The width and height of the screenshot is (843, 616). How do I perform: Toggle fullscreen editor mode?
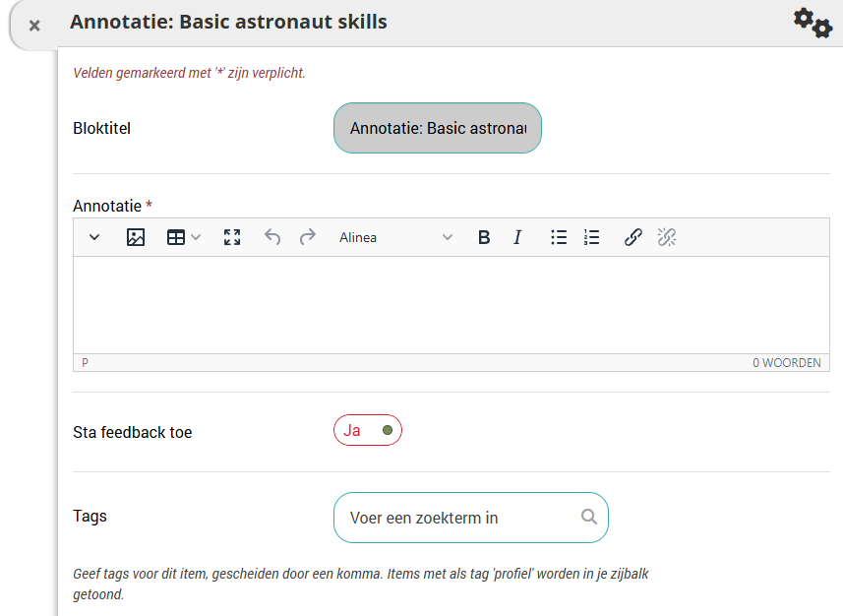(x=232, y=237)
